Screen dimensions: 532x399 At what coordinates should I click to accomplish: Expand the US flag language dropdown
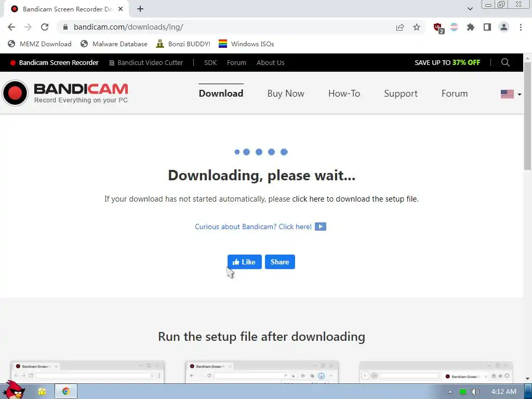[511, 94]
